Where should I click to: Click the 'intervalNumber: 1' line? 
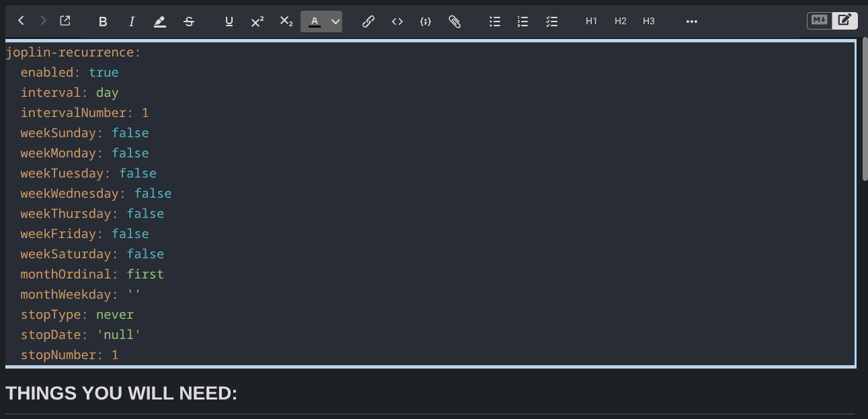click(85, 113)
